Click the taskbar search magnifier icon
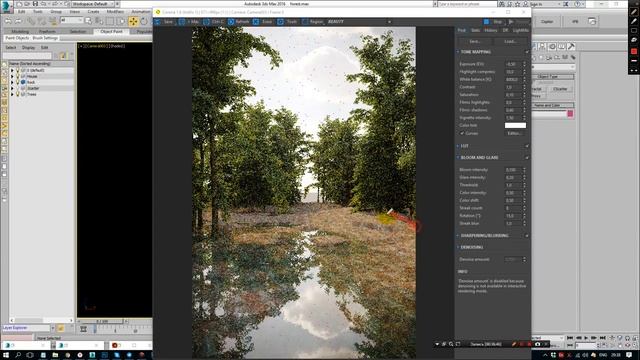The width and height of the screenshot is (640, 360). click(18, 355)
